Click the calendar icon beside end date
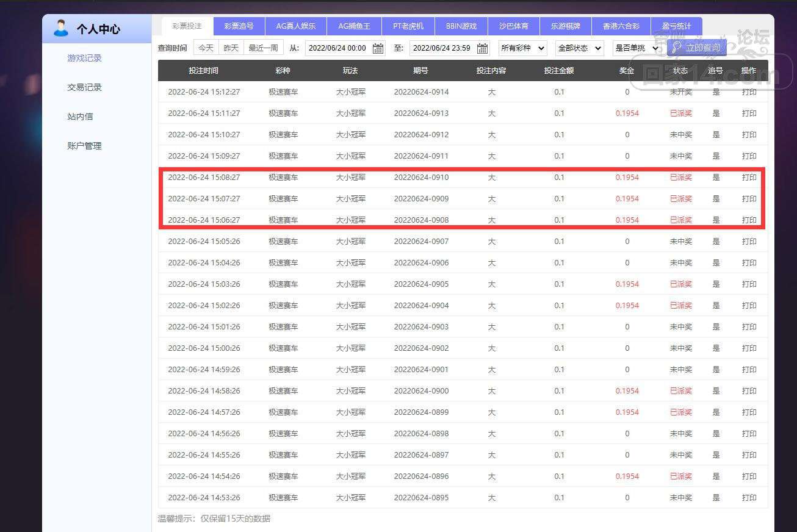 click(x=482, y=48)
